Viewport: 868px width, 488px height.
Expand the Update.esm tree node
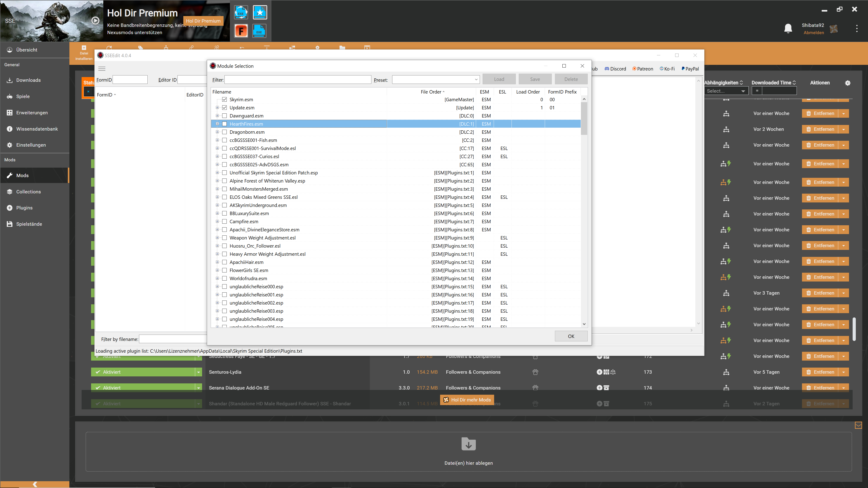coord(217,108)
